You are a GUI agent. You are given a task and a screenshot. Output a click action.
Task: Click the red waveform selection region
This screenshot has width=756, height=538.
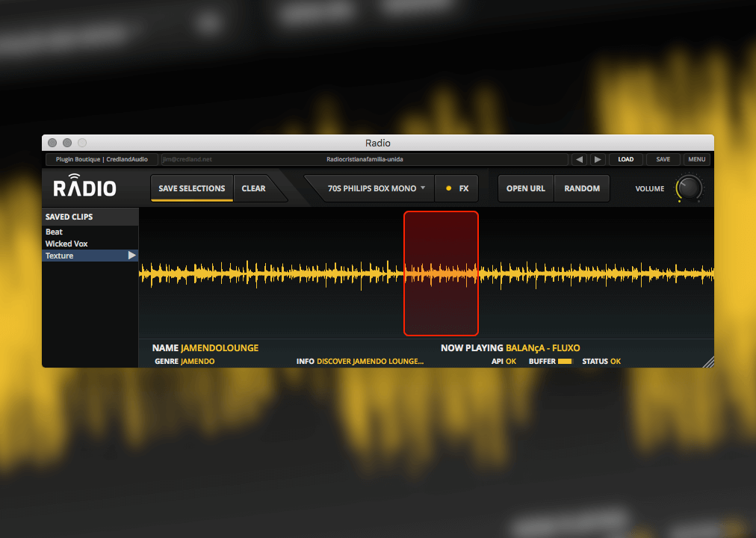pyautogui.click(x=441, y=273)
